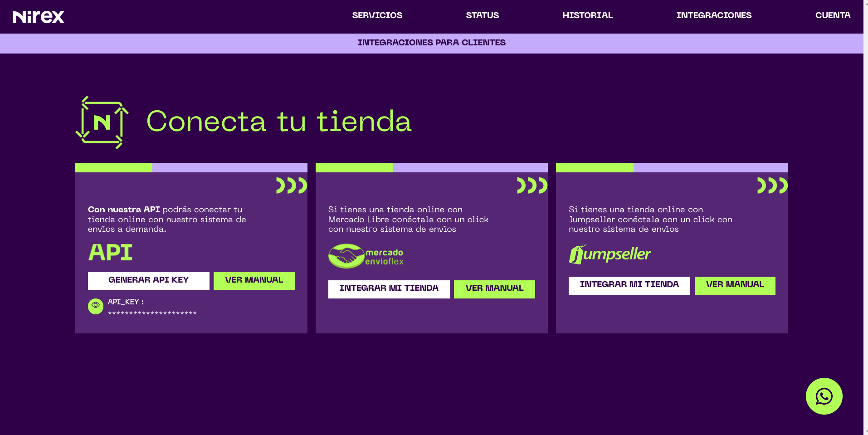Click INTEGRAR MI TIENDA for Mercado Libre
The height and width of the screenshot is (435, 868).
(389, 289)
